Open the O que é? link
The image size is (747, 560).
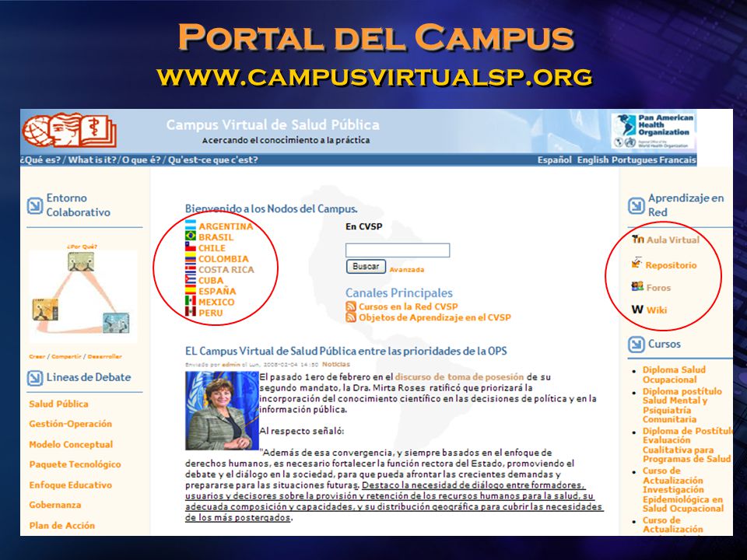tap(142, 160)
